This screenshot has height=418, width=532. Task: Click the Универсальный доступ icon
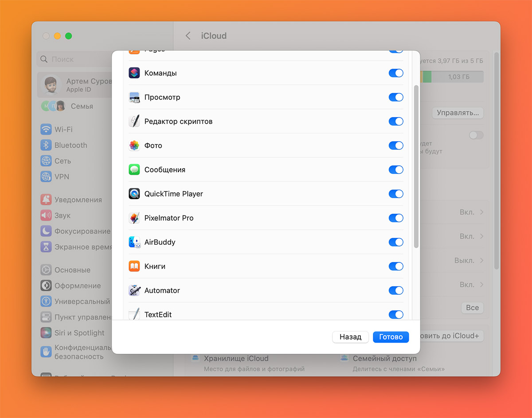tap(46, 301)
